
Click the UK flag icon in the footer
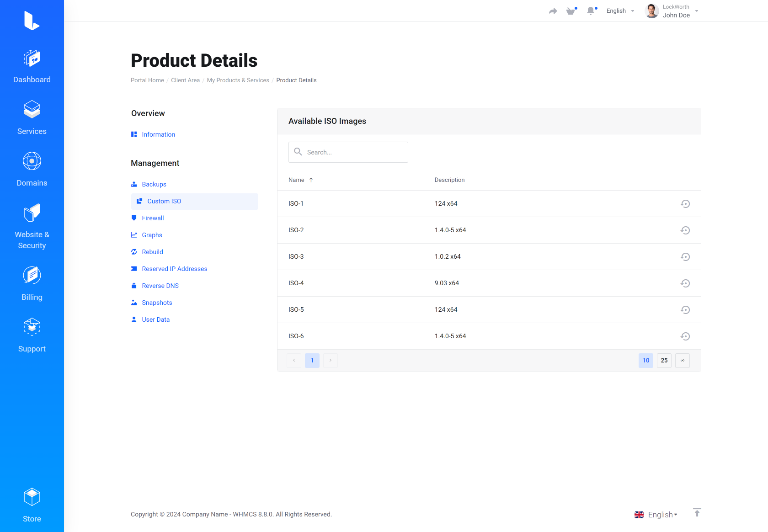[639, 515]
